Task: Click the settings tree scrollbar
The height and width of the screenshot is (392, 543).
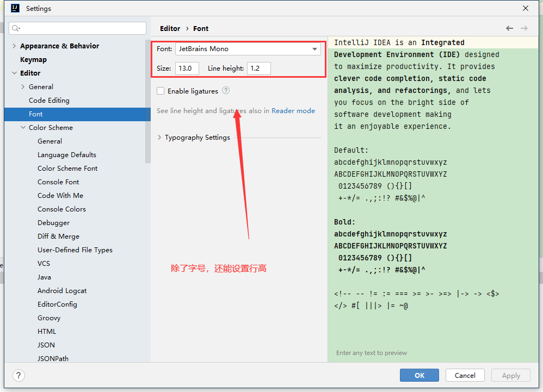Action: (148, 101)
